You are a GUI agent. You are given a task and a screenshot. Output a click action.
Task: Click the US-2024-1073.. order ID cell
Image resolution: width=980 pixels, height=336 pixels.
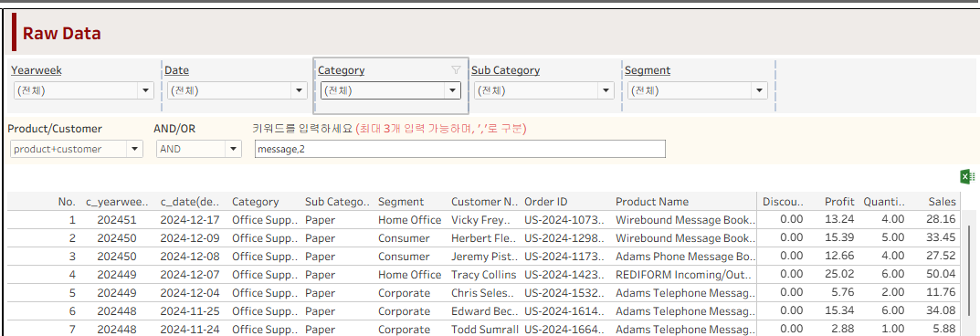(x=565, y=220)
